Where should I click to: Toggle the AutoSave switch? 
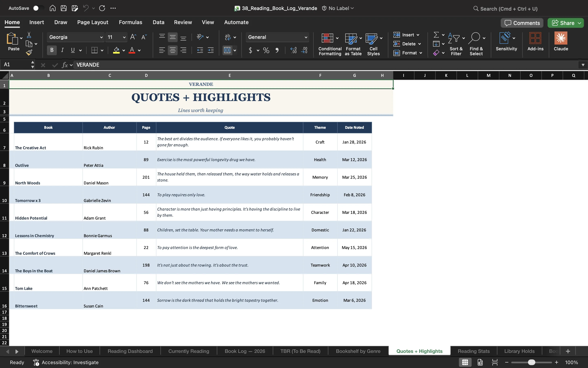click(x=38, y=8)
